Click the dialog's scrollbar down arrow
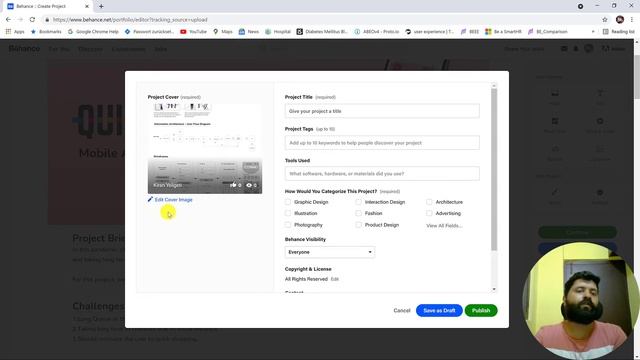This screenshot has height=360, width=640. pos(494,289)
